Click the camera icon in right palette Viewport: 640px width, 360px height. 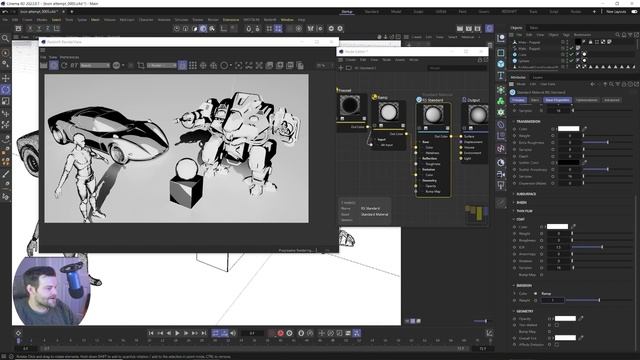[x=501, y=174]
